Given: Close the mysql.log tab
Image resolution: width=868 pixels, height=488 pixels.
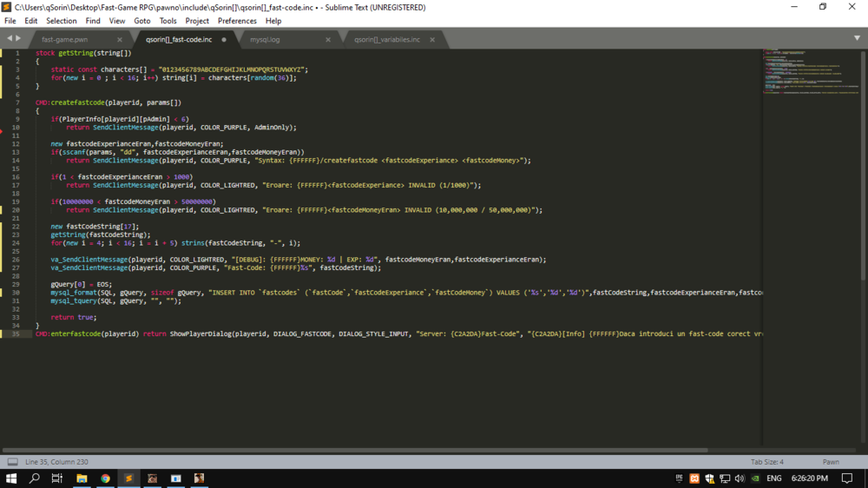Looking at the screenshot, I should (328, 40).
